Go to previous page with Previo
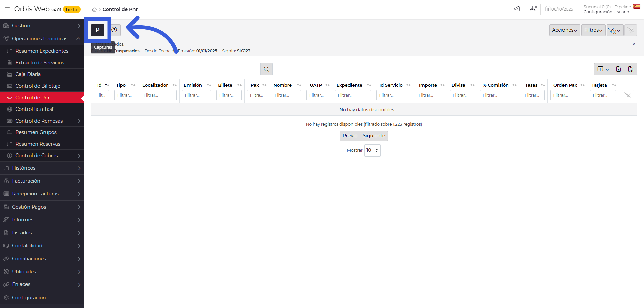 pos(350,136)
